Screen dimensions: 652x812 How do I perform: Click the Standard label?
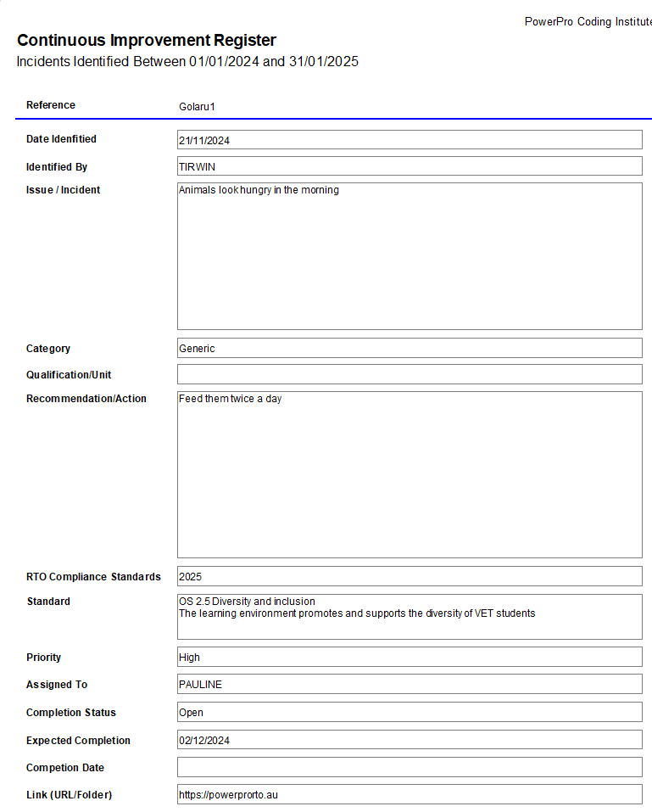point(48,602)
